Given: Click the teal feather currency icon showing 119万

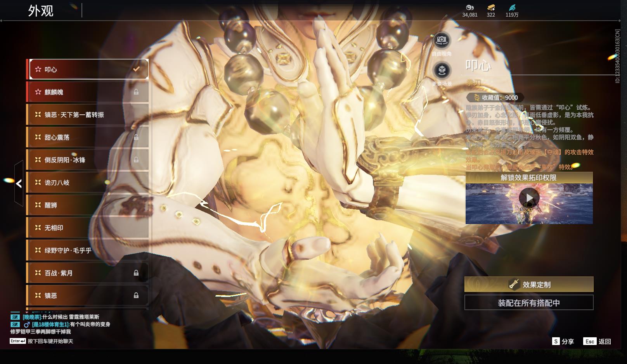Looking at the screenshot, I should click(512, 7).
